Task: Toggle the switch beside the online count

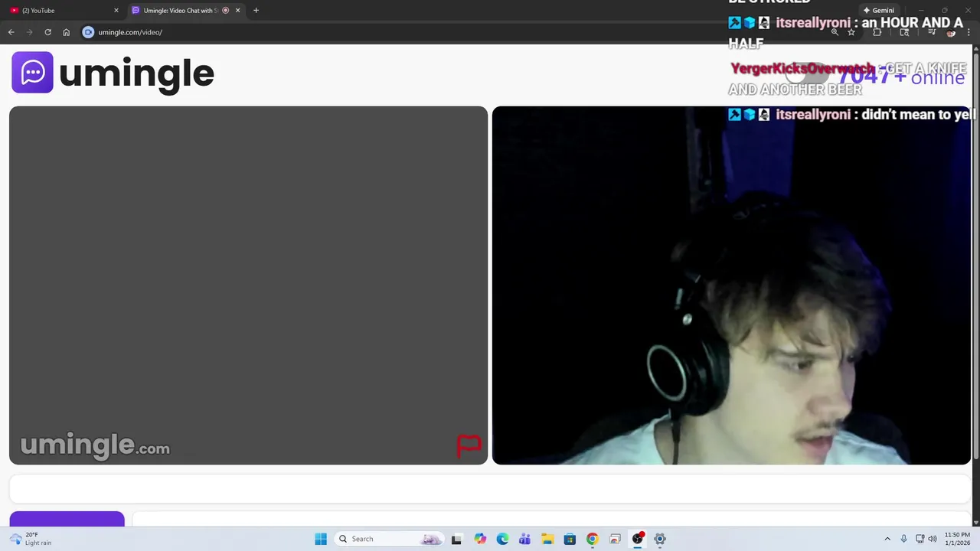Action: click(x=808, y=74)
